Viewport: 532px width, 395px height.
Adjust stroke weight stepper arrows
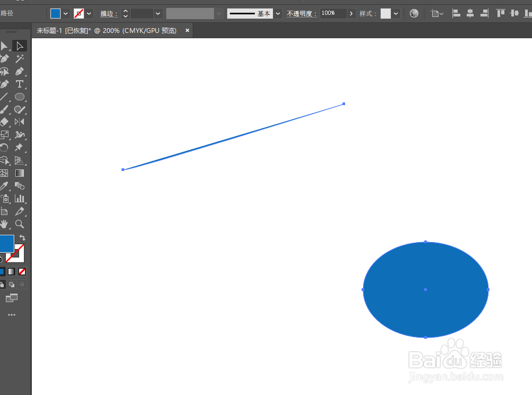point(125,14)
